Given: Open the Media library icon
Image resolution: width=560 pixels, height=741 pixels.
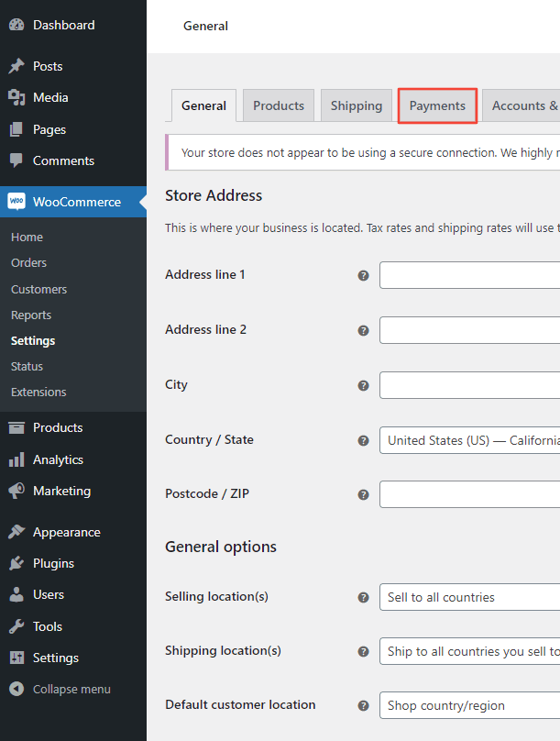Looking at the screenshot, I should click(x=16, y=97).
